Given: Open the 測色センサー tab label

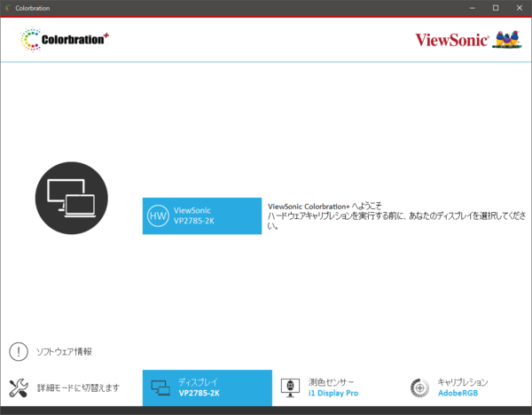Looking at the screenshot, I should pos(331,382).
